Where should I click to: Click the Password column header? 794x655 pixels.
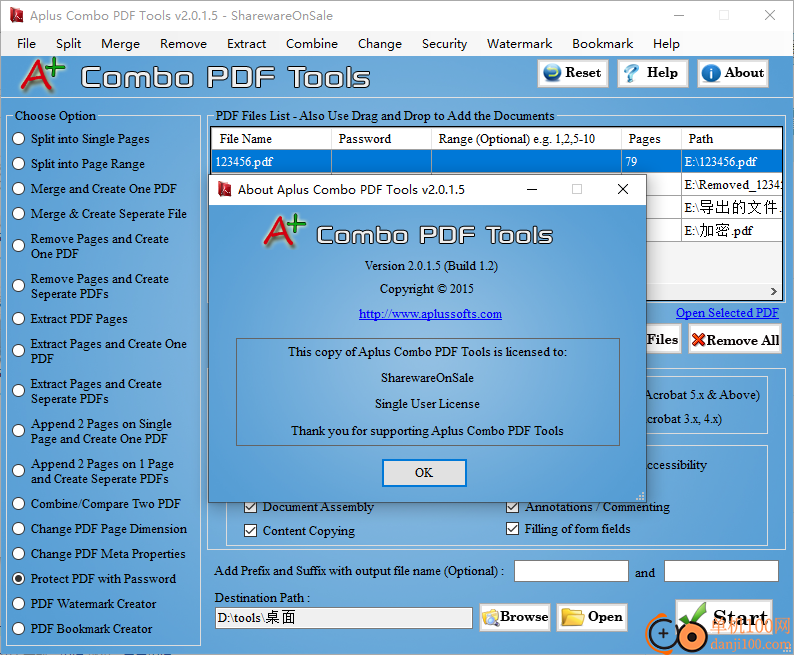381,139
